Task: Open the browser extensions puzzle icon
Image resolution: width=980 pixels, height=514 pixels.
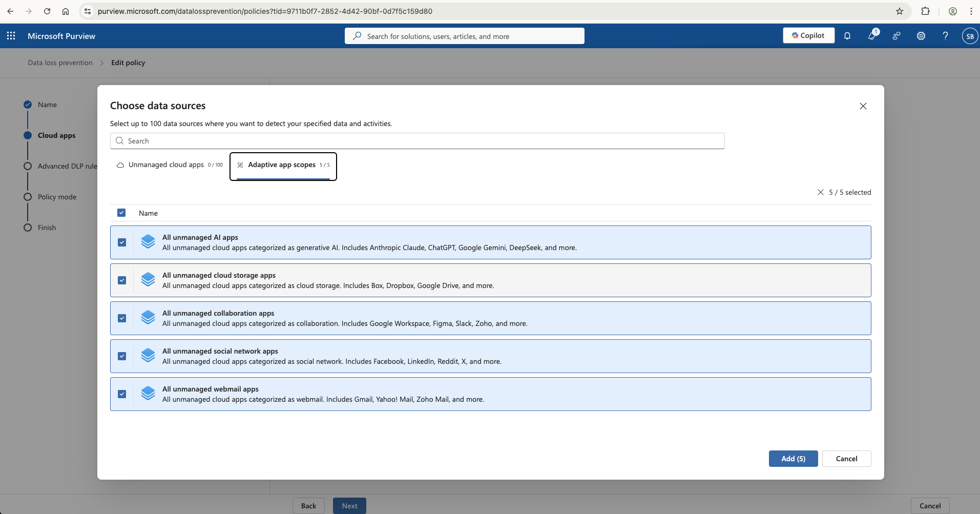Action: coord(925,11)
